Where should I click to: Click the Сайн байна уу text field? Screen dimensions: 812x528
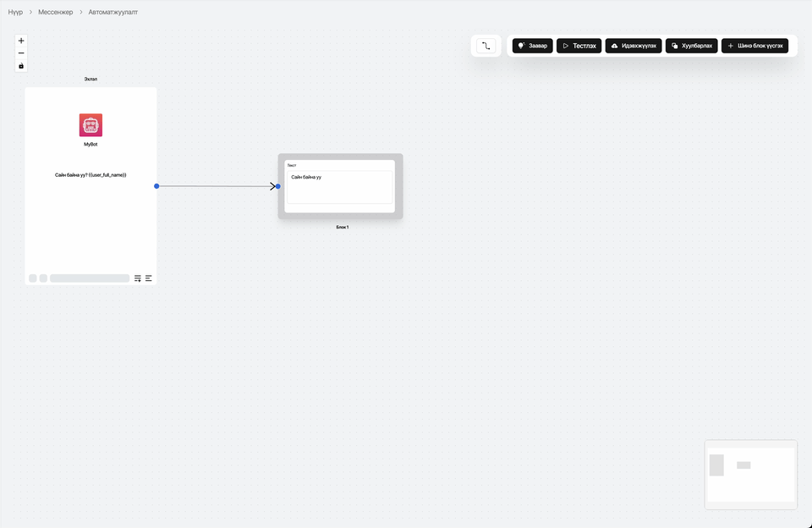coord(339,186)
